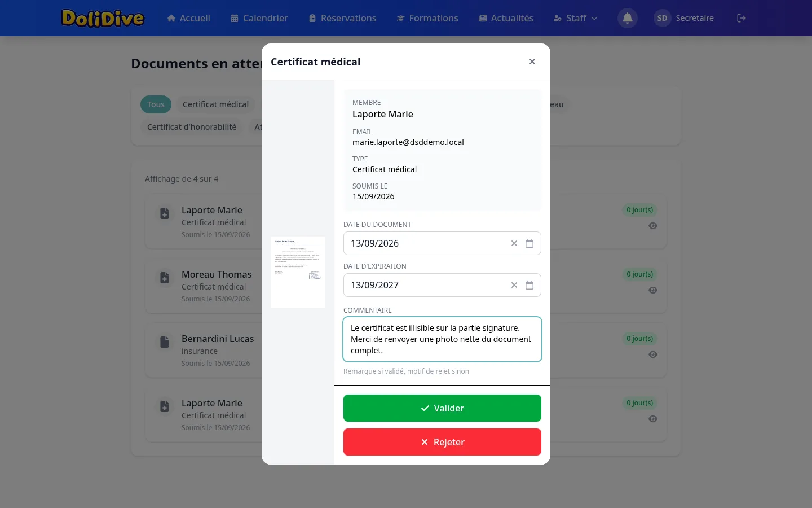Click the Valider button
This screenshot has width=812, height=508.
pyautogui.click(x=442, y=408)
